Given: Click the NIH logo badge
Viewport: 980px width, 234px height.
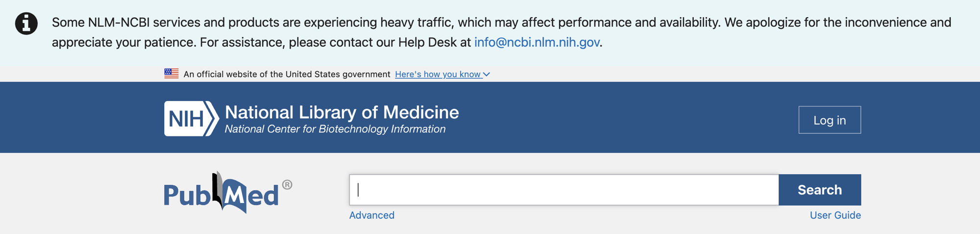Looking at the screenshot, I should (x=191, y=119).
